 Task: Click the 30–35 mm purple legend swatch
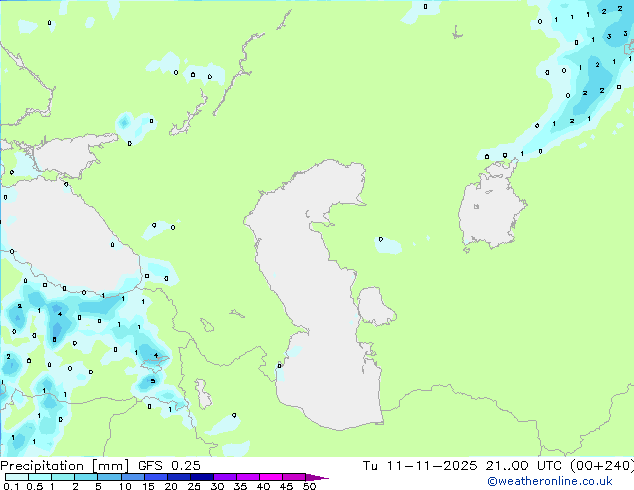pos(225,477)
